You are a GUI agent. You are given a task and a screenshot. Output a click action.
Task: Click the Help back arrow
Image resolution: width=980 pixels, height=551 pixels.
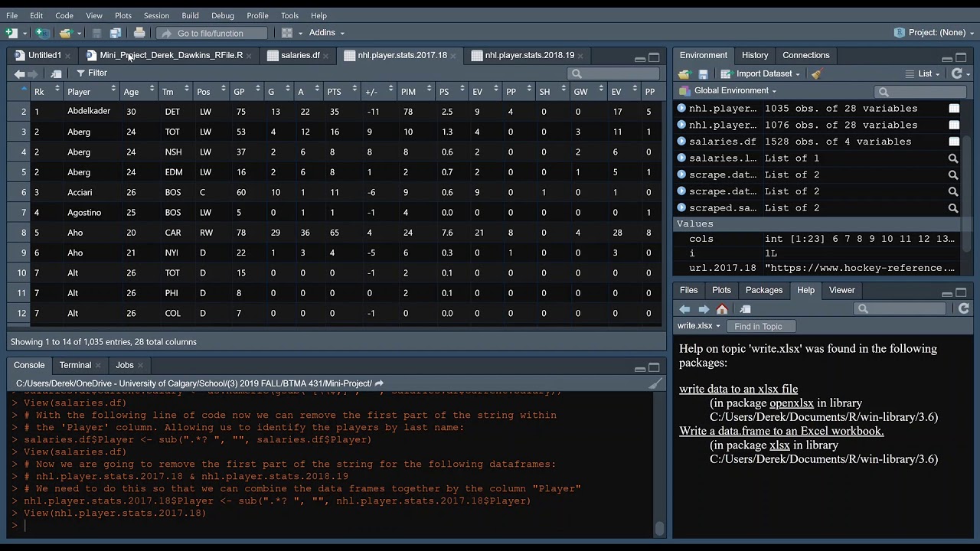tap(684, 309)
